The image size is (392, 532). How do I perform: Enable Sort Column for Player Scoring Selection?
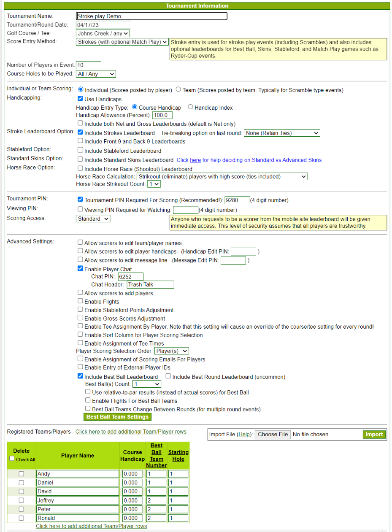pyautogui.click(x=80, y=335)
